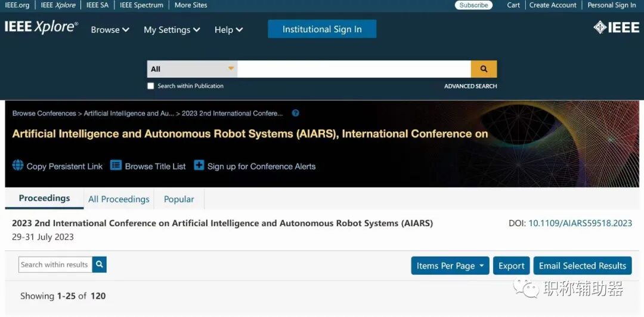Click Browse Conferences breadcrumb
The width and height of the screenshot is (644, 317).
[44, 113]
